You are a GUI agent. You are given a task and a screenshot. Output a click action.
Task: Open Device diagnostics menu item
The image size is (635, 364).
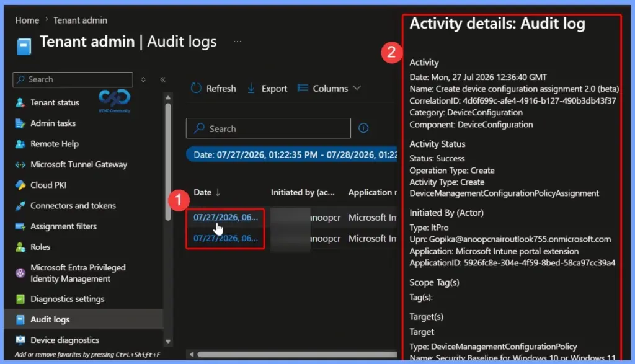click(x=64, y=340)
